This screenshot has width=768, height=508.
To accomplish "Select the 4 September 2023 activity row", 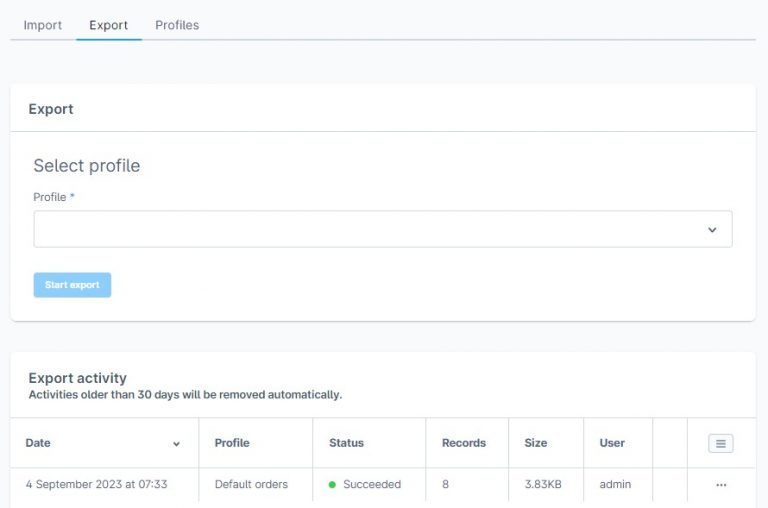I will [383, 484].
